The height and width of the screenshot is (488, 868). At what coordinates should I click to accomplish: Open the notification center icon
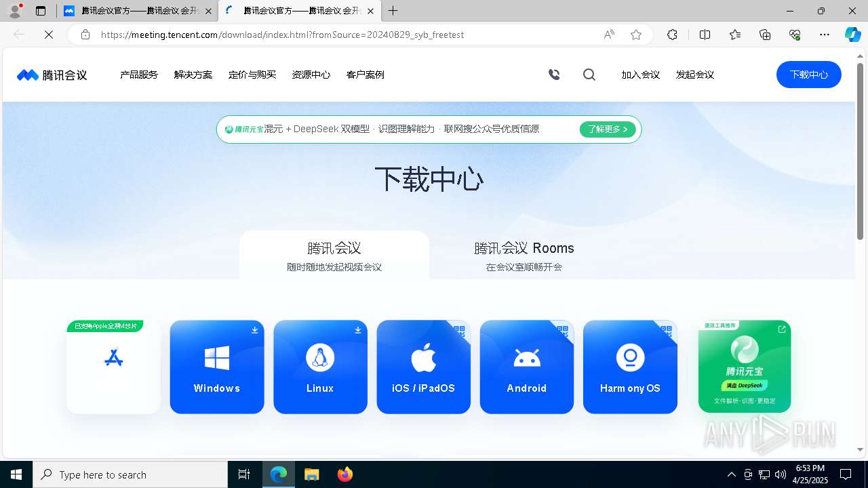pos(846,474)
